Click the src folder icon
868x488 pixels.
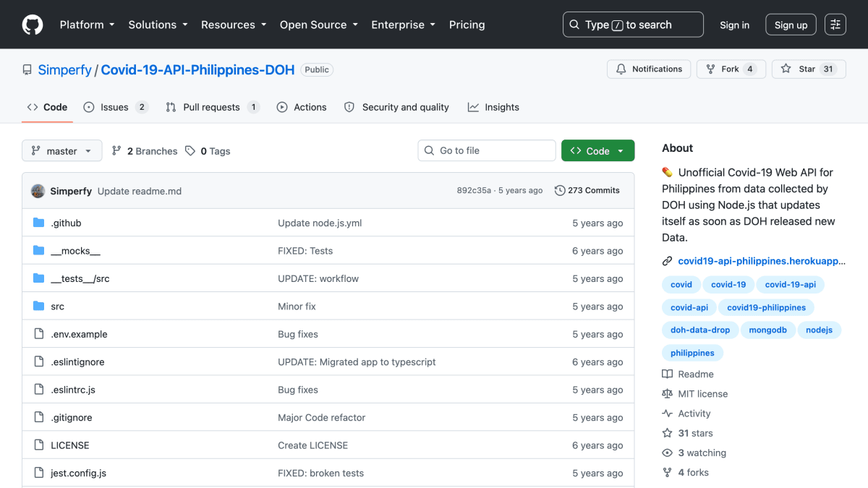pyautogui.click(x=39, y=307)
